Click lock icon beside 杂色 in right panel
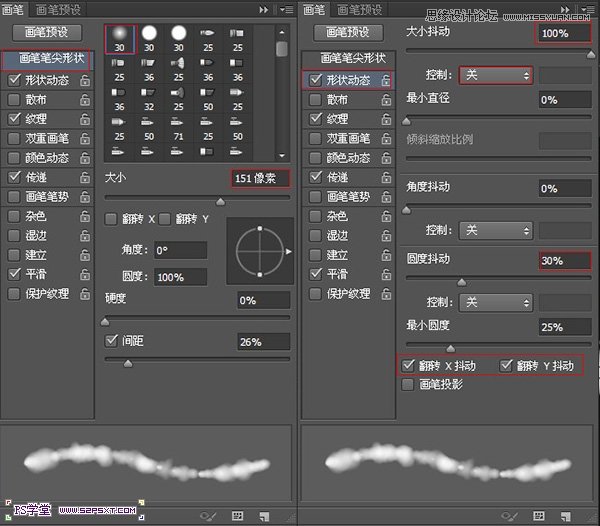Viewport: 600px width, 526px height. point(386,216)
